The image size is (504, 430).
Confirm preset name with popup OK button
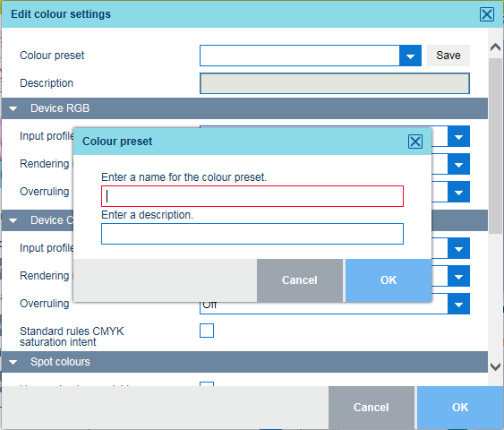389,280
